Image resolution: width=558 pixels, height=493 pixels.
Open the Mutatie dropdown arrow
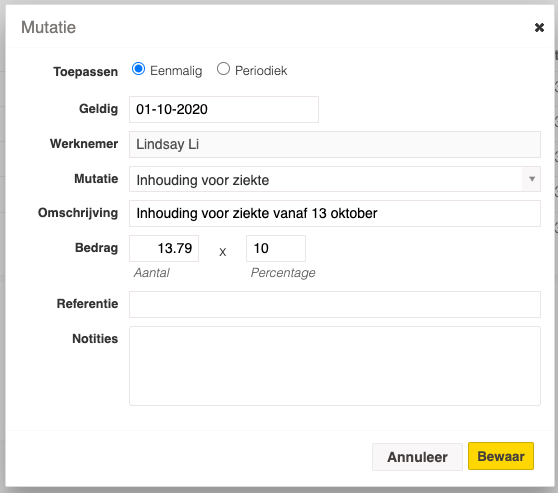tap(532, 179)
